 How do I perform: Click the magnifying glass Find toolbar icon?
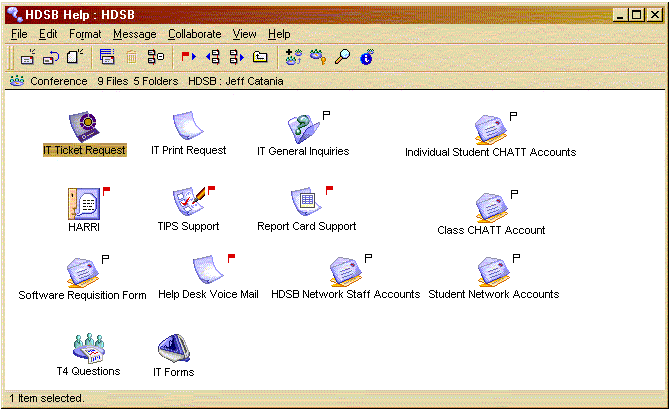point(342,57)
